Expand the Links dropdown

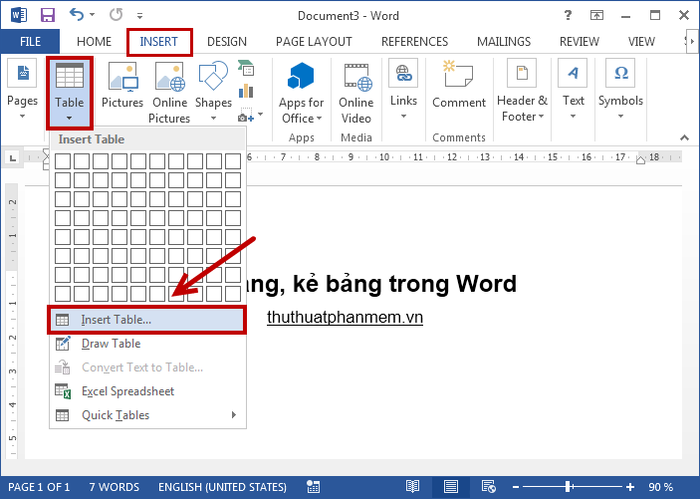(x=404, y=90)
